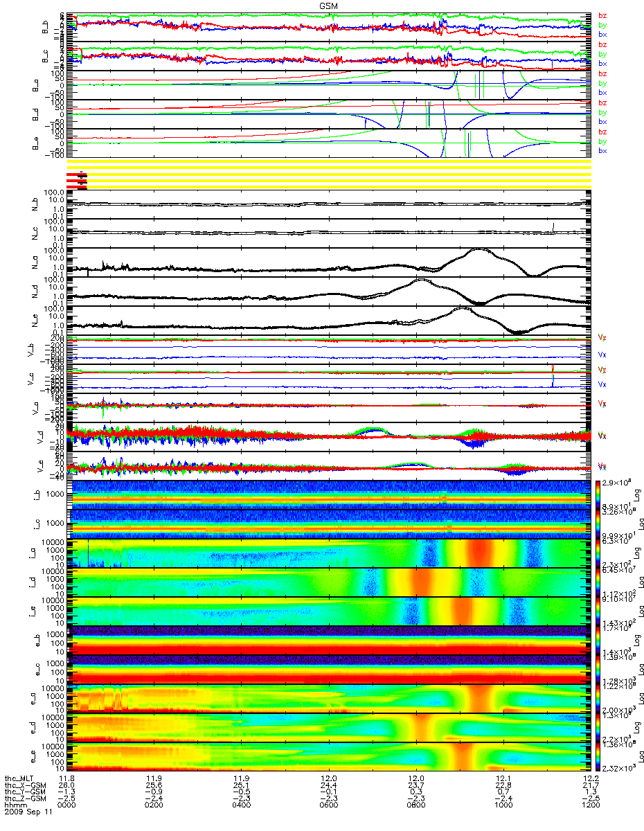This screenshot has width=644, height=831.
Task: Click the bx legend beside B_e panel
Action: click(x=602, y=150)
